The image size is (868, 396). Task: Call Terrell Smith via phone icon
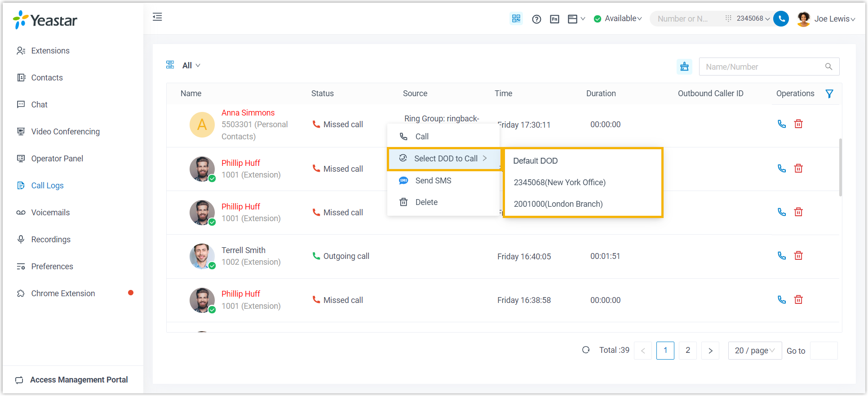coord(782,256)
